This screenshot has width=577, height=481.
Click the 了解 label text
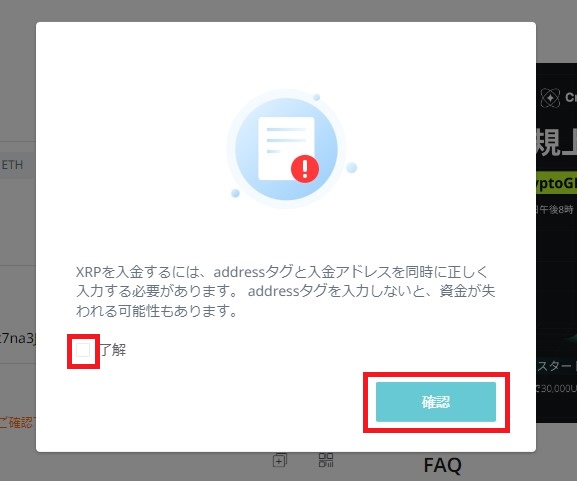[113, 350]
